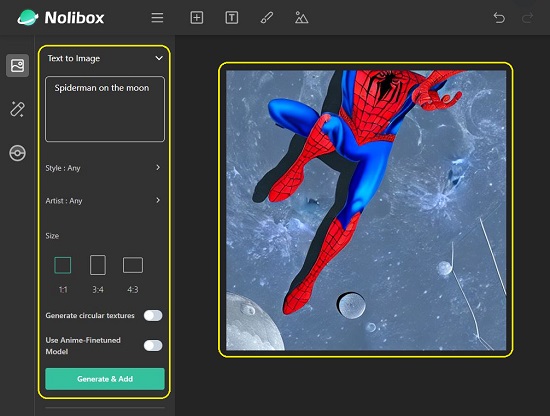Click the Nolibox brand name
The width and height of the screenshot is (550, 416).
(x=74, y=18)
